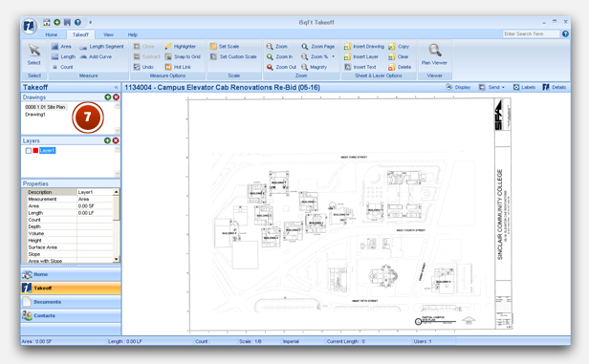Image resolution: width=589 pixels, height=364 pixels.
Task: Delete layer with the red X icon
Action: (116, 140)
